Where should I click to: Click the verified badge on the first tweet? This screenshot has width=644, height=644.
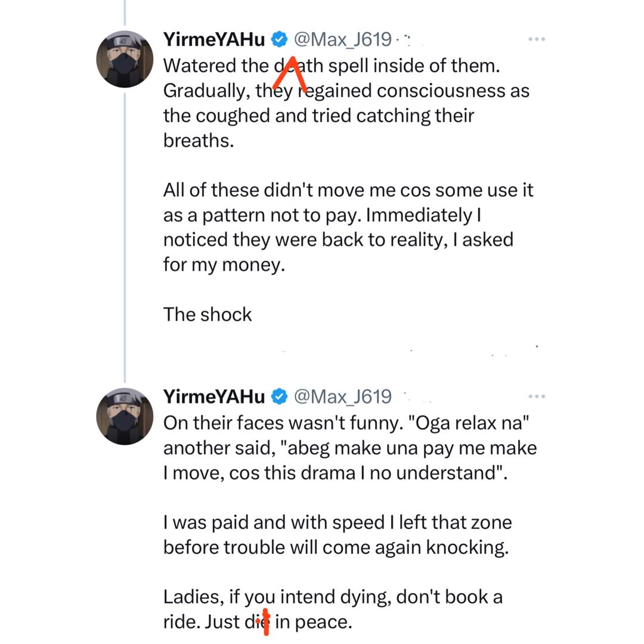tap(279, 40)
